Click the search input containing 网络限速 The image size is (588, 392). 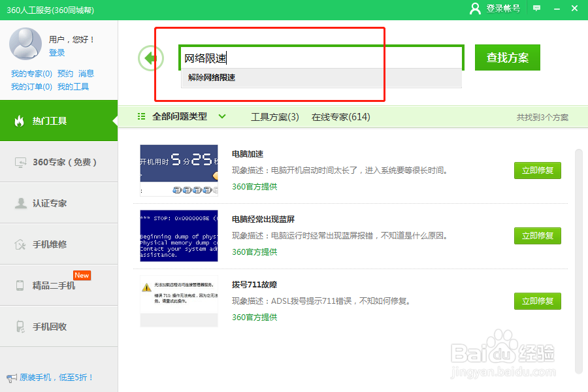[x=321, y=57]
